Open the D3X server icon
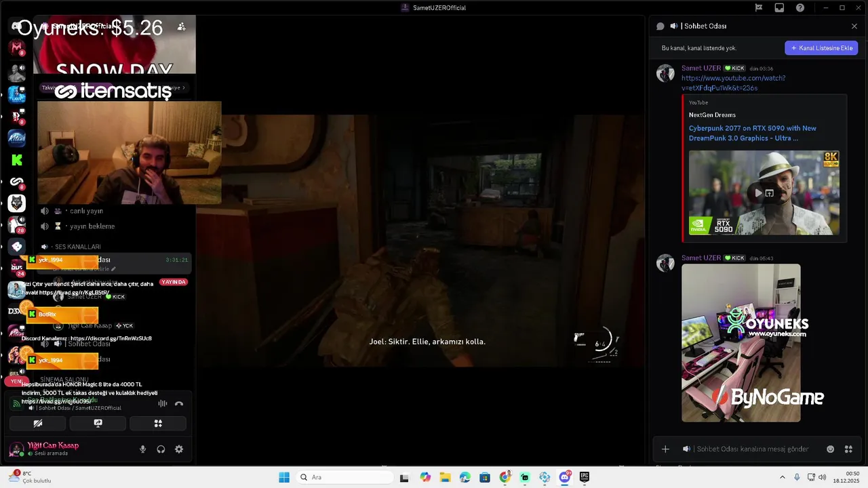The width and height of the screenshot is (868, 488). pos(17,310)
